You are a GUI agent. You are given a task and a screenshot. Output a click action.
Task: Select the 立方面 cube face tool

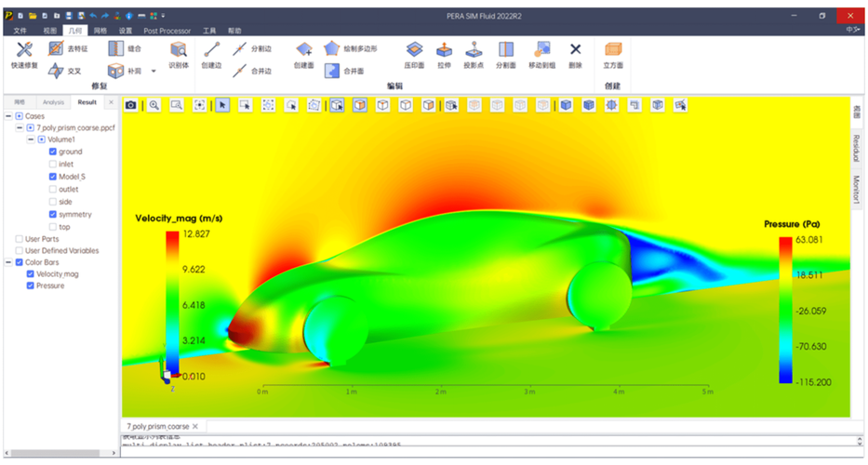click(x=613, y=50)
